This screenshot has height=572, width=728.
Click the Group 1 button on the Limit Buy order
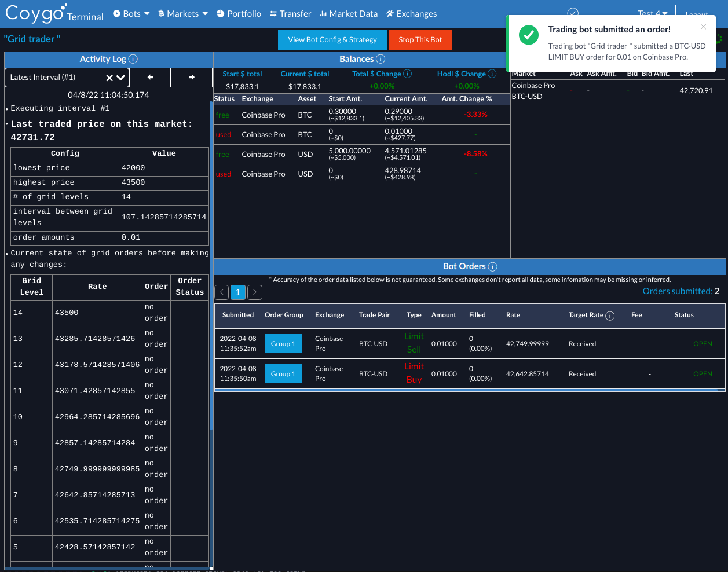point(283,374)
